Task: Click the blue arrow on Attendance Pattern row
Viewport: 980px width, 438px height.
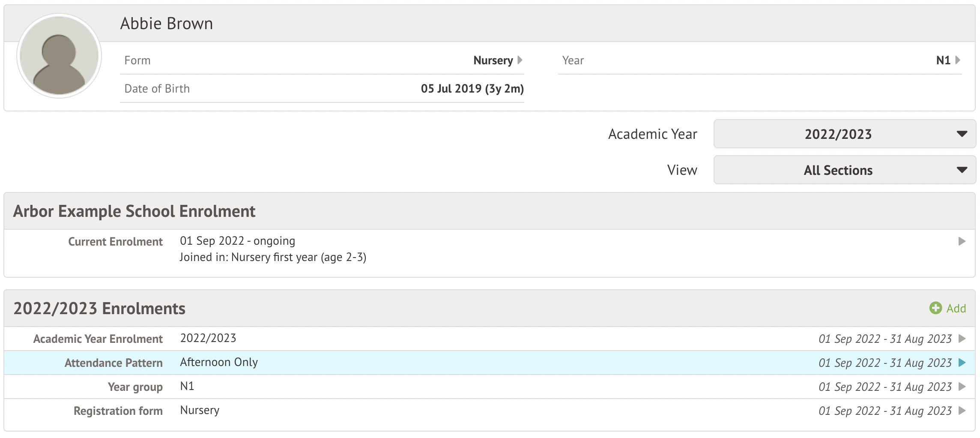Action: (x=962, y=363)
